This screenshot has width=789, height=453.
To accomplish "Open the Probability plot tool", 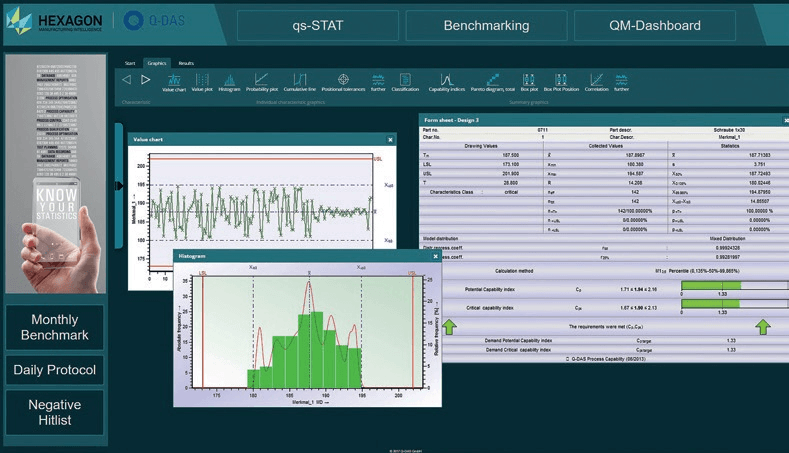I will 262,83.
